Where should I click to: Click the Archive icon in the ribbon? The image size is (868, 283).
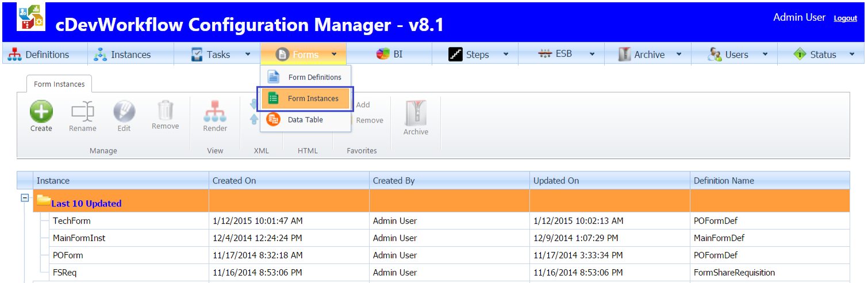coord(416,114)
